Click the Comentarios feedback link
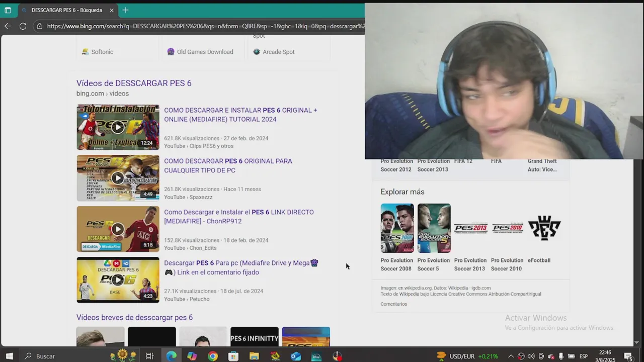 393,304
